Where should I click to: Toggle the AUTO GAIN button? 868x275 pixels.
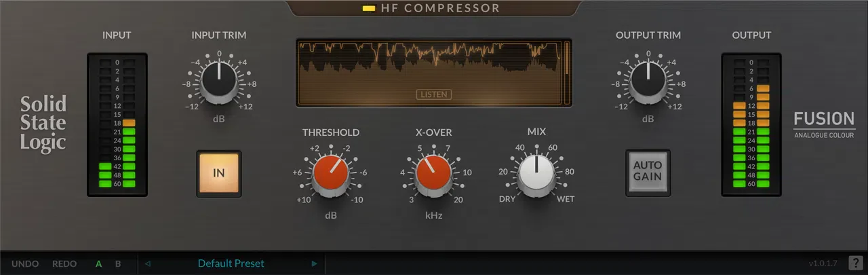click(648, 173)
